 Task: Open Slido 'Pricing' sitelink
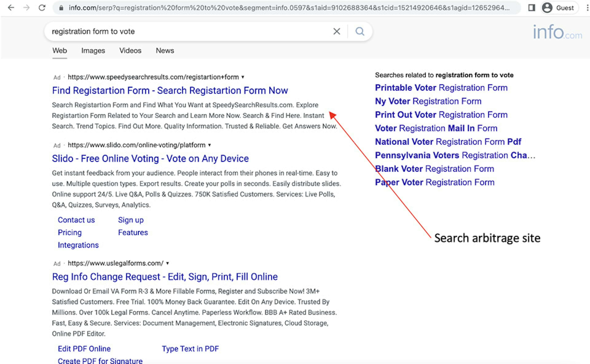pos(70,232)
